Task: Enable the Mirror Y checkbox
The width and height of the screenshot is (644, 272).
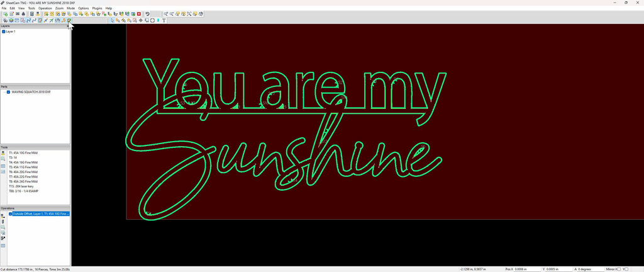Action: [x=626, y=269]
